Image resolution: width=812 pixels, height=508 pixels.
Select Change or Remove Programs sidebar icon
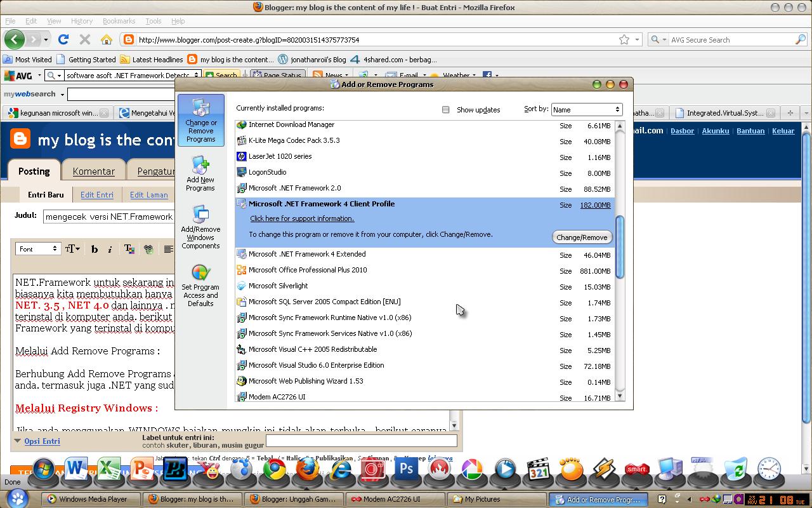pos(201,120)
